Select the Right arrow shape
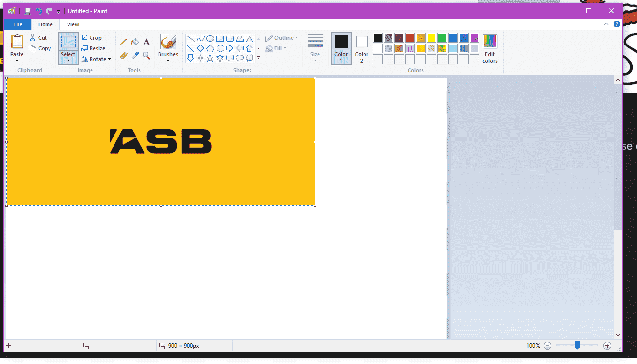This screenshot has height=364, width=637. tap(230, 48)
